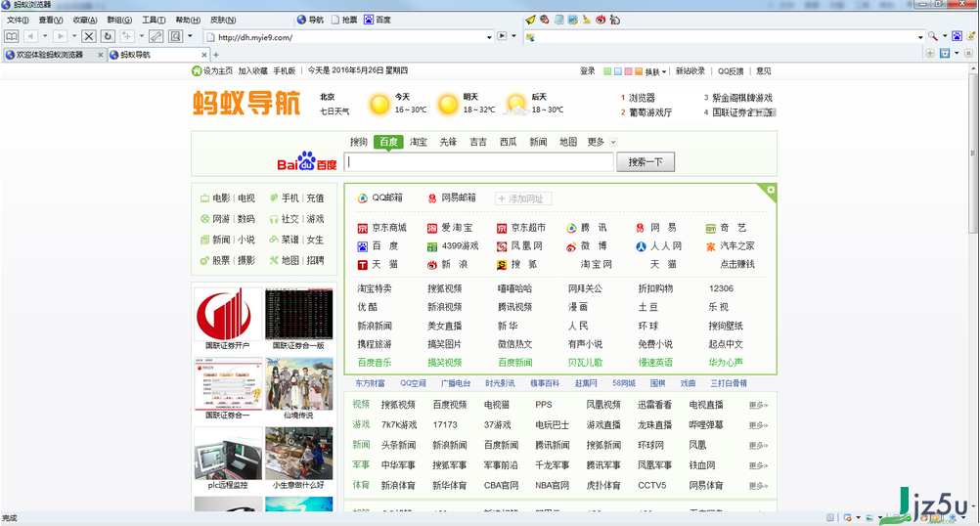The width and height of the screenshot is (980, 526).
Task: Expand the back button history arrow
Action: [45, 36]
